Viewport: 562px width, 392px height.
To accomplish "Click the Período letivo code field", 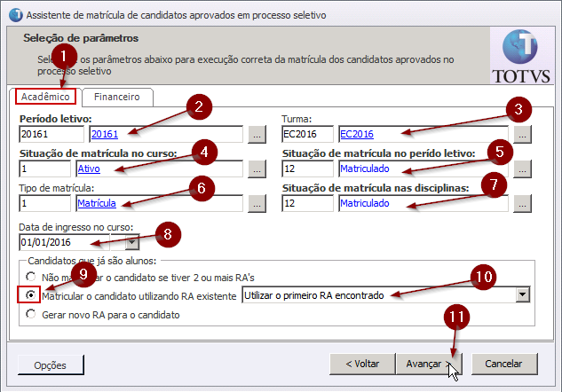I will point(51,135).
